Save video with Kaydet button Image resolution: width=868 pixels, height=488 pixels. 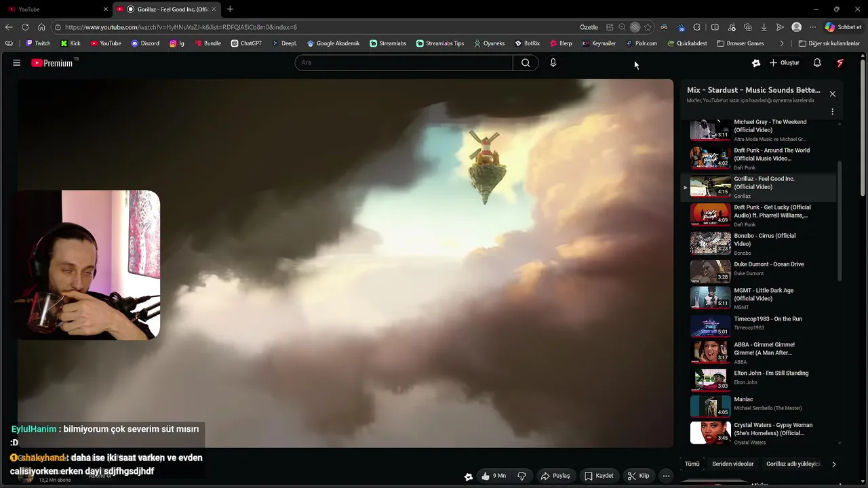pyautogui.click(x=599, y=476)
